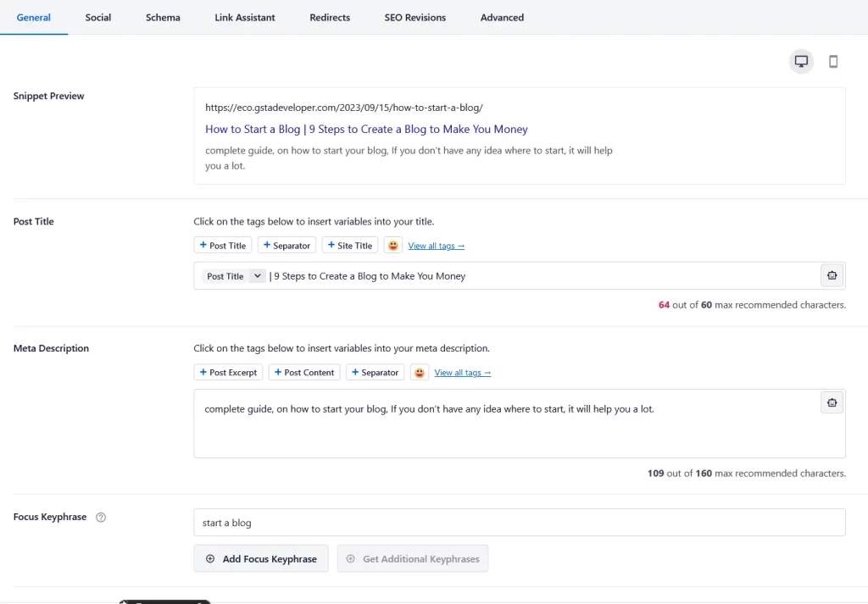Insert the Separator tag into title
The width and height of the screenshot is (868, 604).
(x=287, y=245)
